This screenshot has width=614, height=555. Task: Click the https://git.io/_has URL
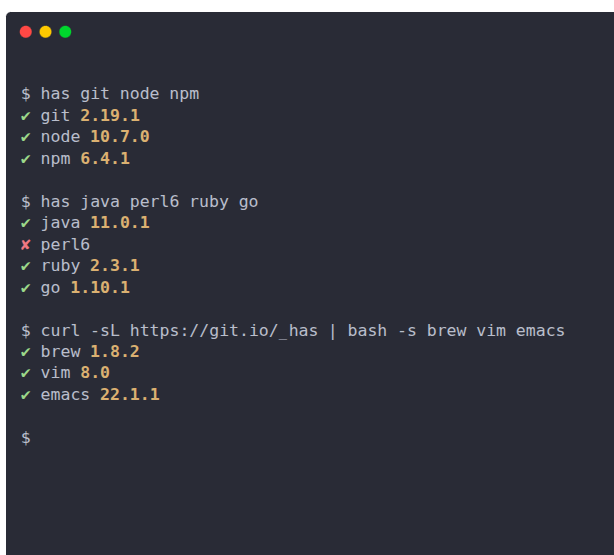coord(224,331)
